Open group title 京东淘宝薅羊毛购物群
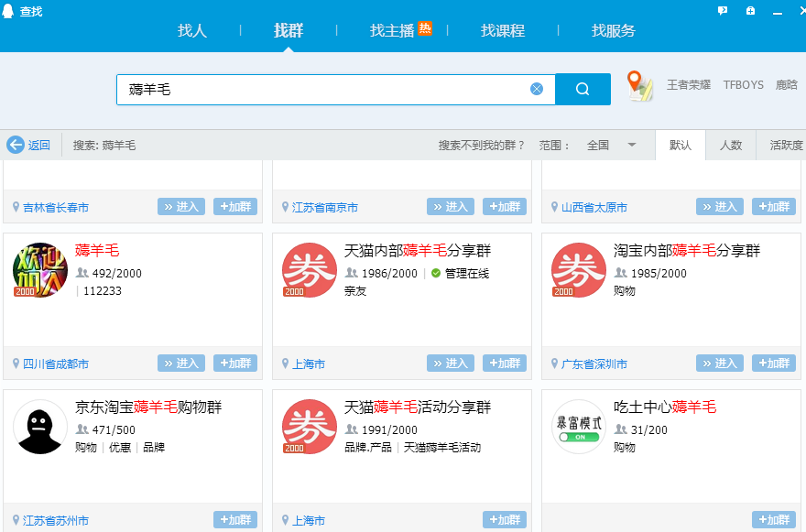This screenshot has height=532, width=806. (148, 407)
